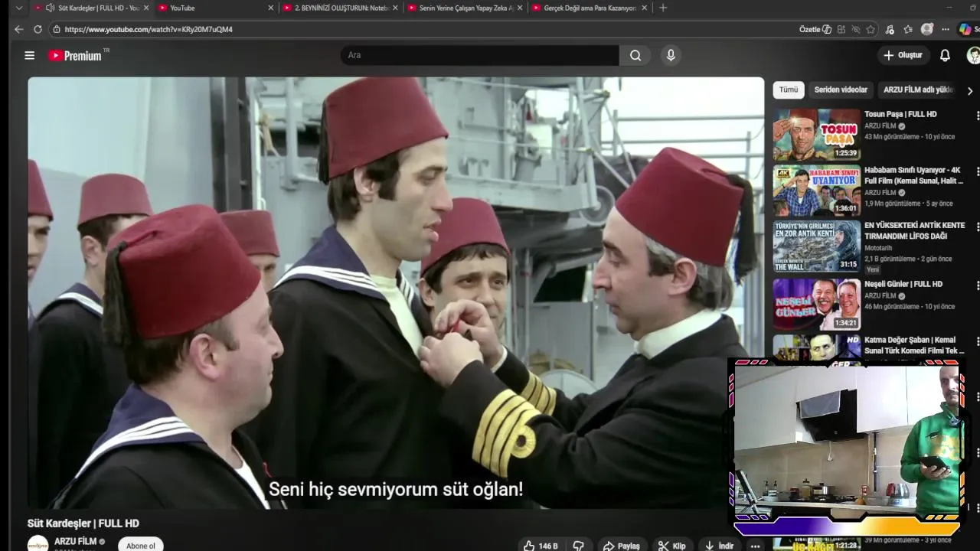The image size is (980, 551).
Task: Open options menu for Hababam Sınıfı video
Action: [x=977, y=171]
